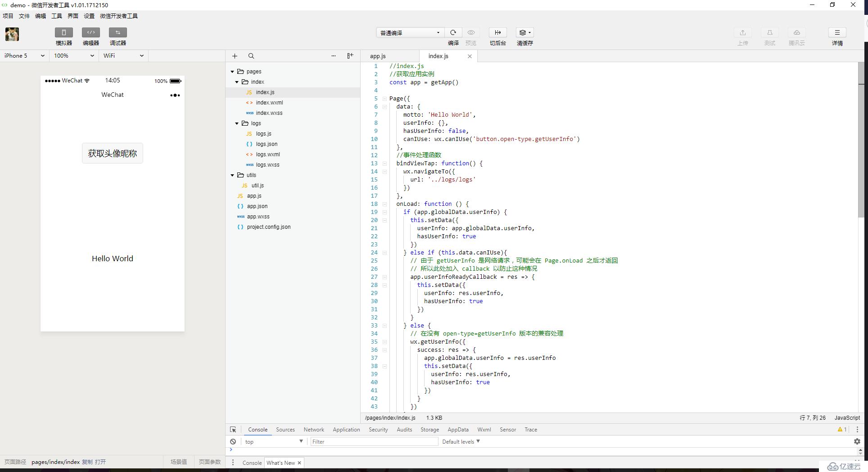Viewport: 868px width, 472px height.
Task: Click the JavaScript language indicator
Action: tap(847, 418)
